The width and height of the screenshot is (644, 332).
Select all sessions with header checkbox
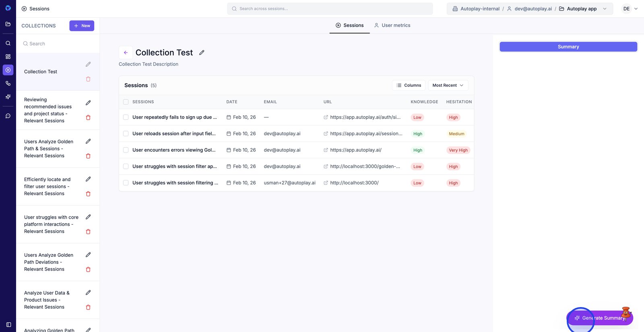point(126,102)
